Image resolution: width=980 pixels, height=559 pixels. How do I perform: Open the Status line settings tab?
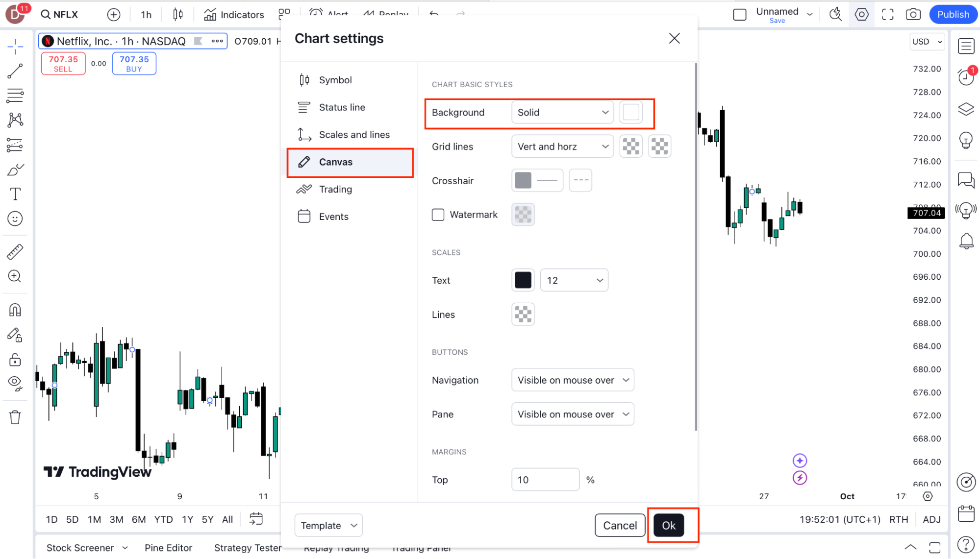[x=342, y=107]
